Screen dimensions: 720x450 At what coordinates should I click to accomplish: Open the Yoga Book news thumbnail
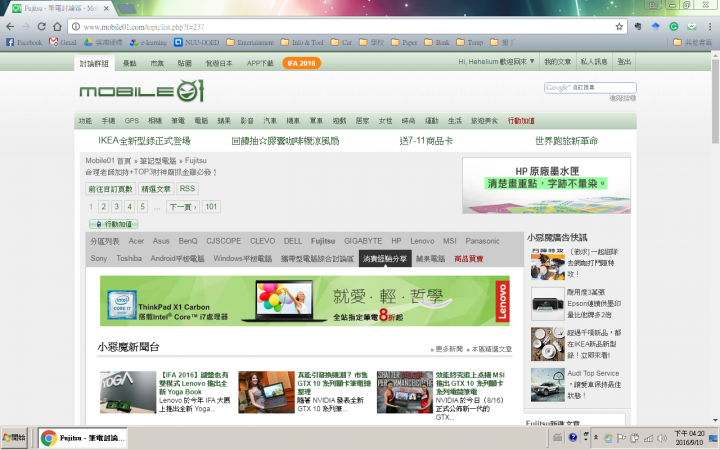click(128, 392)
